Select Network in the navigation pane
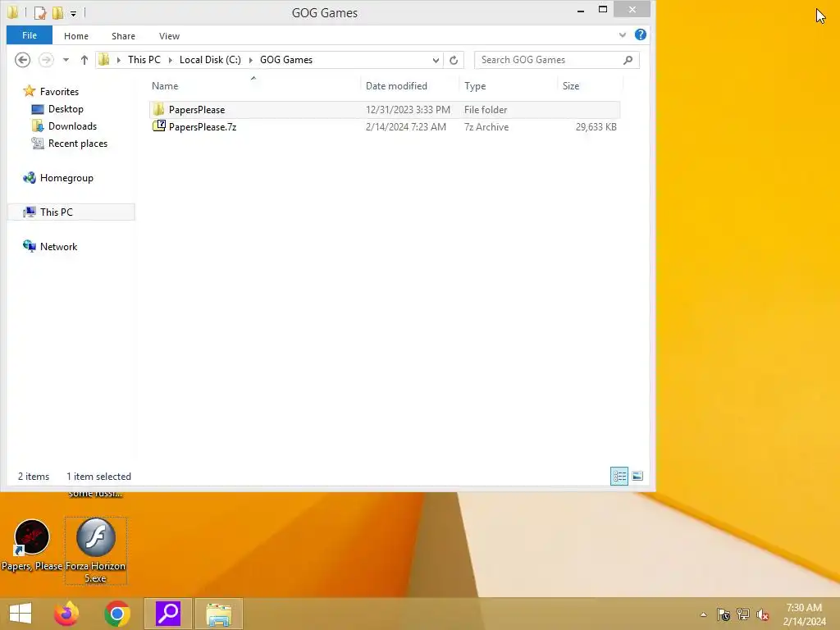Viewport: 840px width, 630px height. pyautogui.click(x=50, y=246)
